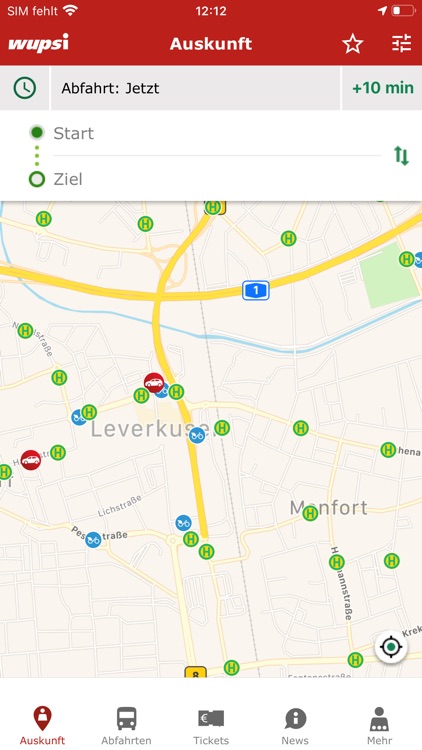This screenshot has width=422, height=750.
Task: Open favorites with the star icon
Action: [353, 44]
